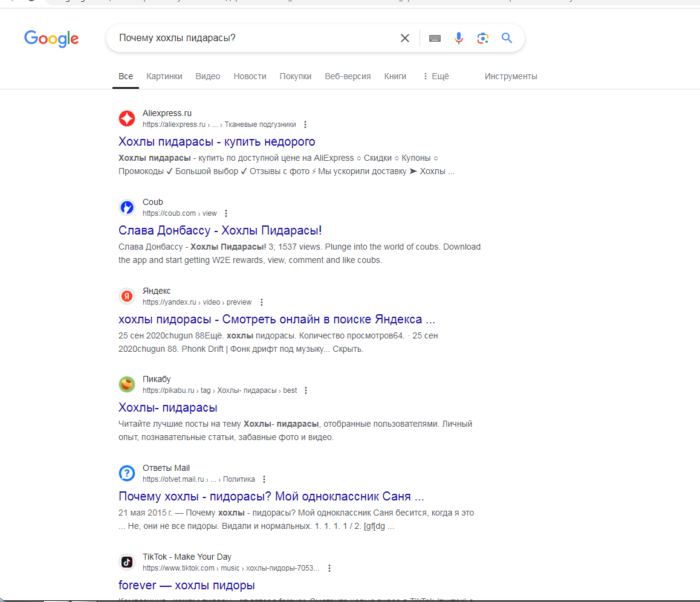Open the Яндекс title 'Смотреть онлайн в поиске Яндекса'
700x602 pixels.
[x=277, y=320]
